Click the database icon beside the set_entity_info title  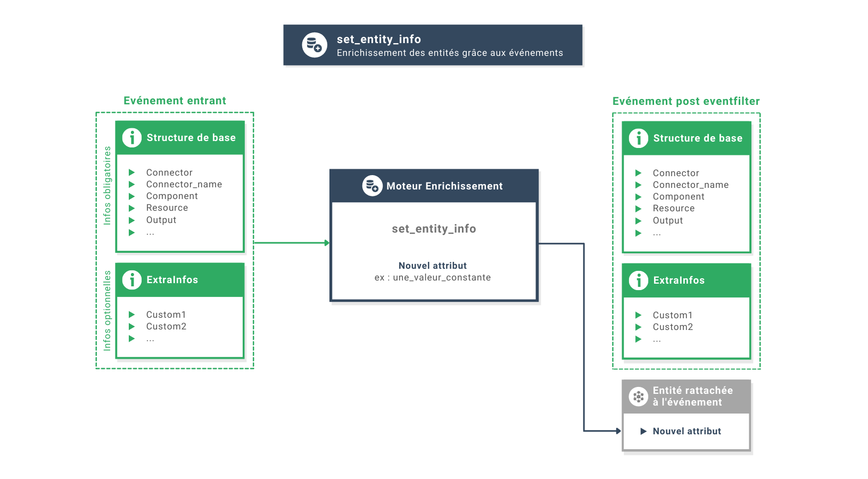(315, 45)
